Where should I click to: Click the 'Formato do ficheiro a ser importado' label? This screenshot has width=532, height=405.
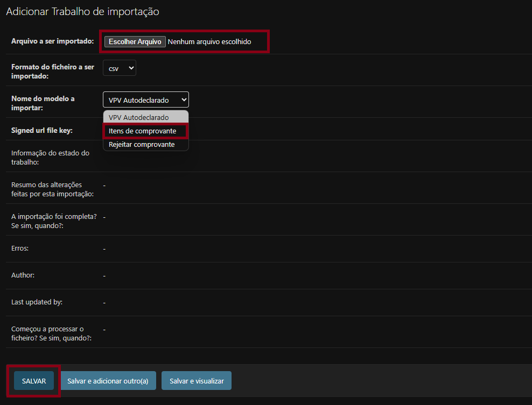tap(53, 72)
